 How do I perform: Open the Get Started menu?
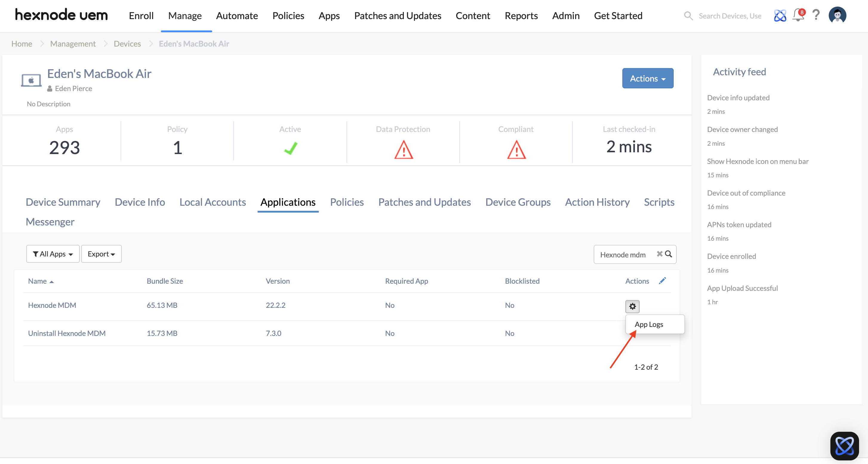coord(618,16)
